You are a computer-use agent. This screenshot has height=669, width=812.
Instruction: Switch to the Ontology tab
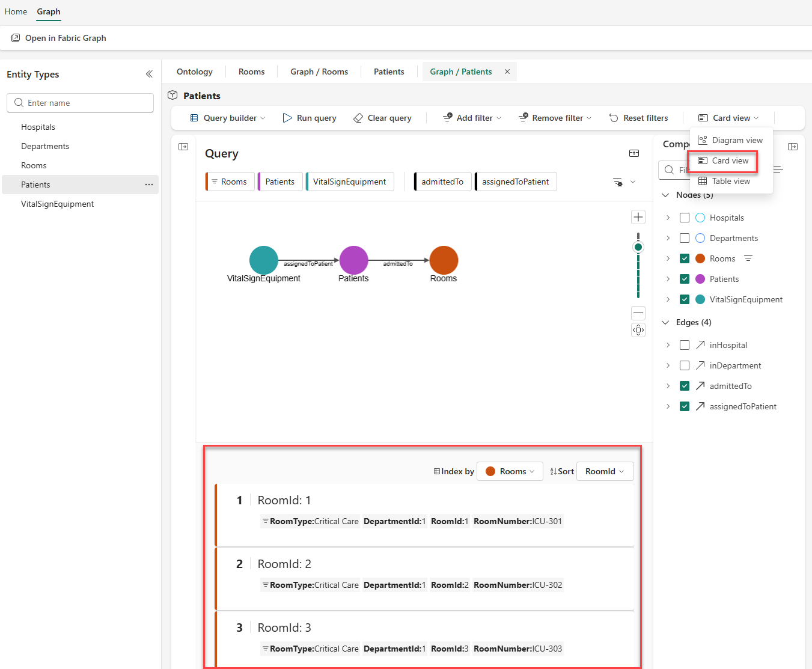click(x=195, y=72)
